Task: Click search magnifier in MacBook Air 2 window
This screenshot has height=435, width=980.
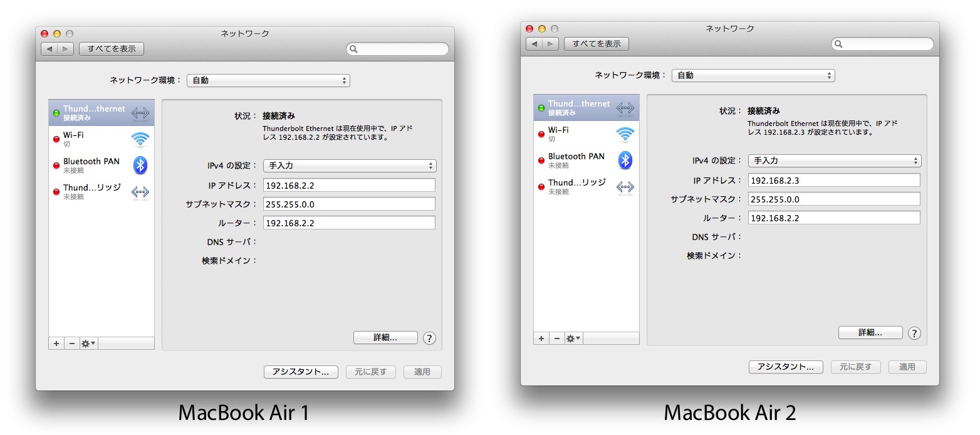Action: pos(839,44)
